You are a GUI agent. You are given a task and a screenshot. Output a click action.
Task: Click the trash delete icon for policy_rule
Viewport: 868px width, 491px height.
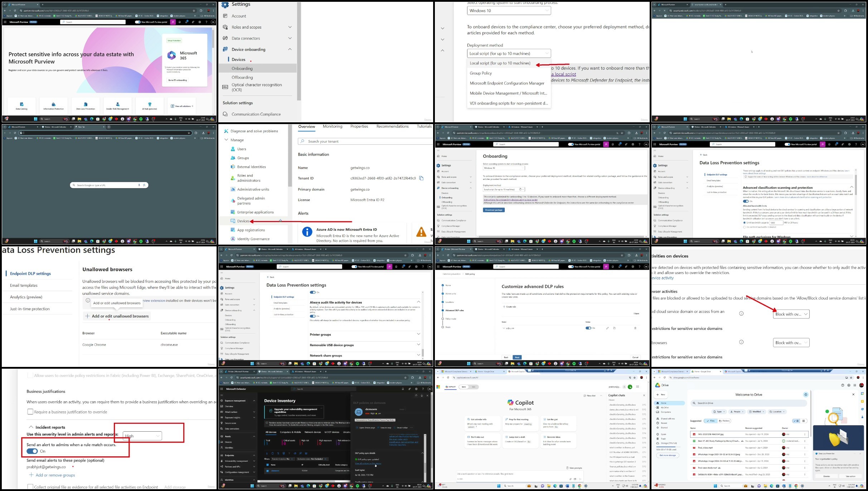pos(635,328)
